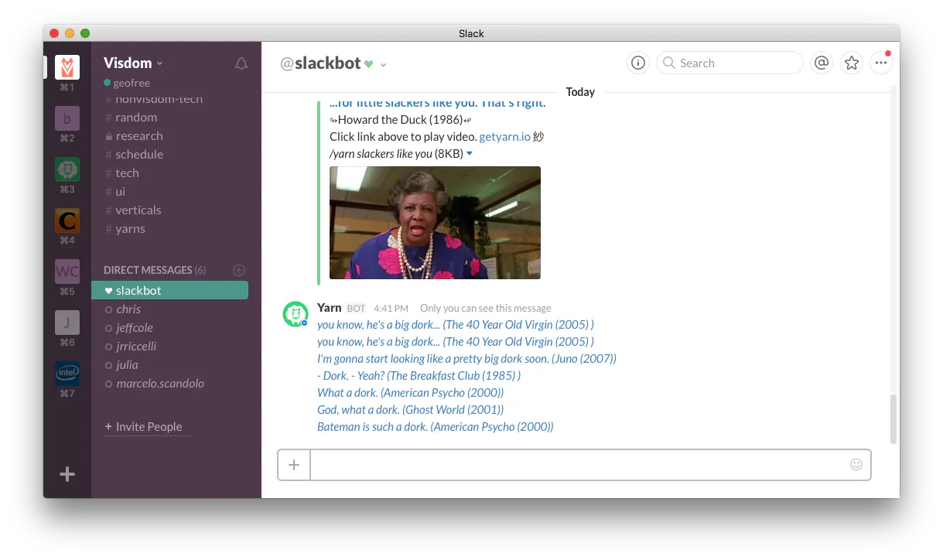943x560 pixels.
Task: Click the Howard the Duck GIF thumbnail
Action: coord(435,223)
